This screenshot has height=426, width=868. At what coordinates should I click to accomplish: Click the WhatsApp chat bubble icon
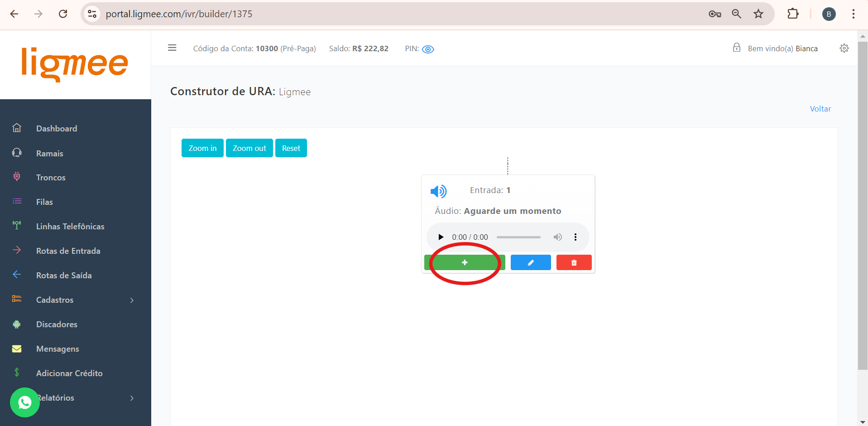coord(25,402)
